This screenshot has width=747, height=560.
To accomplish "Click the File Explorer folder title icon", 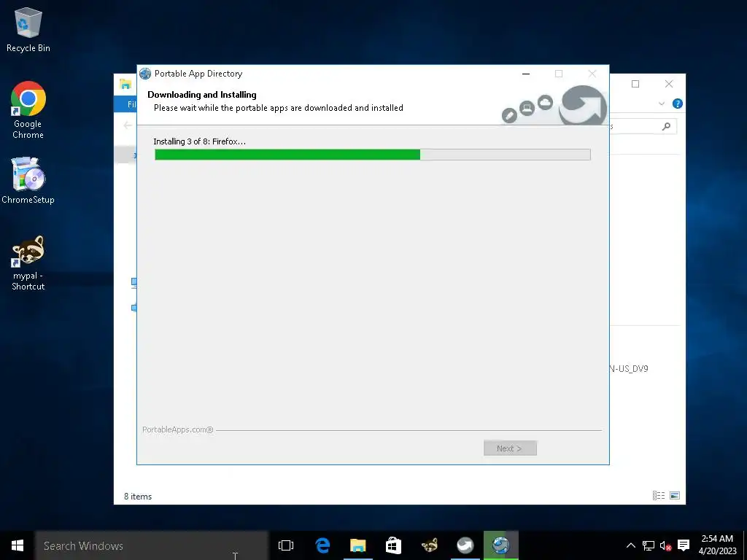I will click(125, 85).
